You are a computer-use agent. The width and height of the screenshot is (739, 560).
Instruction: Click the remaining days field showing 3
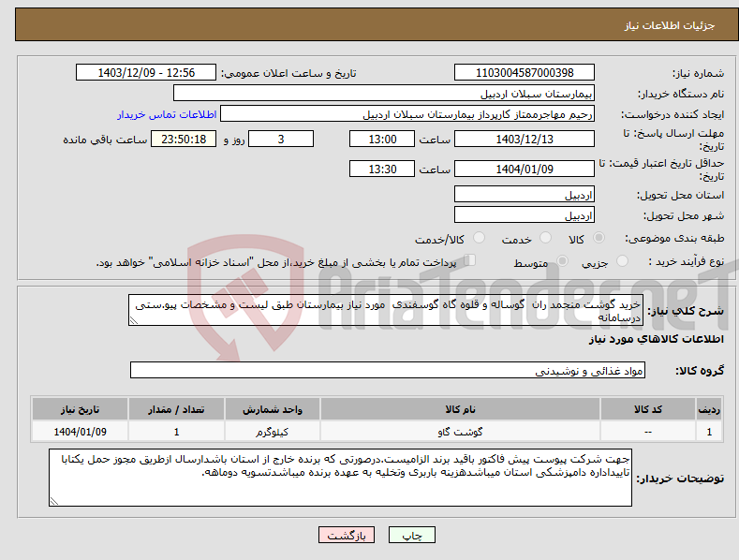click(x=281, y=139)
